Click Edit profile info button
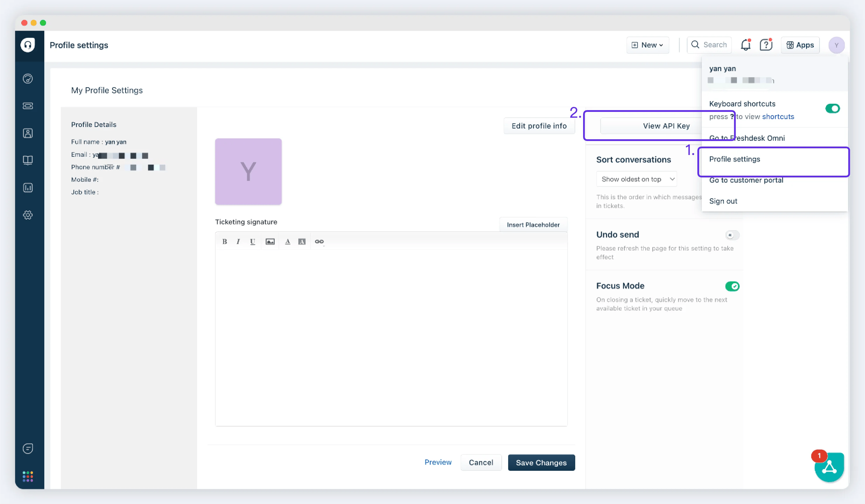The image size is (865, 504). pyautogui.click(x=539, y=126)
